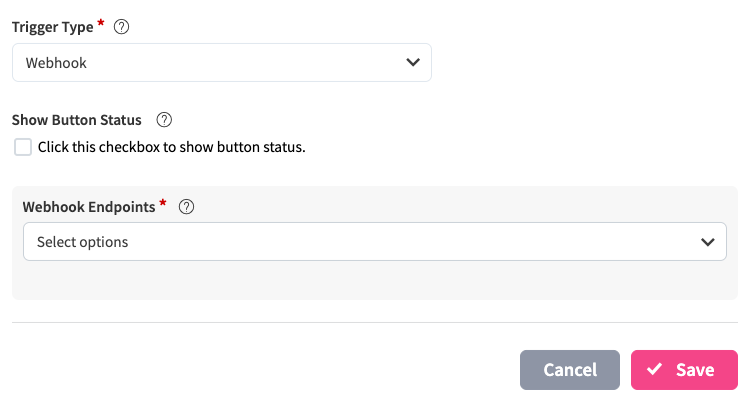
Task: Click the selected 'Webhook' value text
Action: (x=56, y=62)
